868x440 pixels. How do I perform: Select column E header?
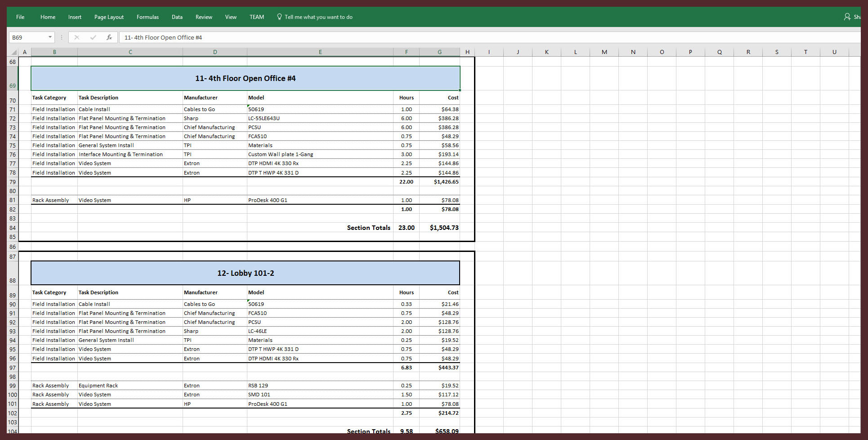(320, 52)
